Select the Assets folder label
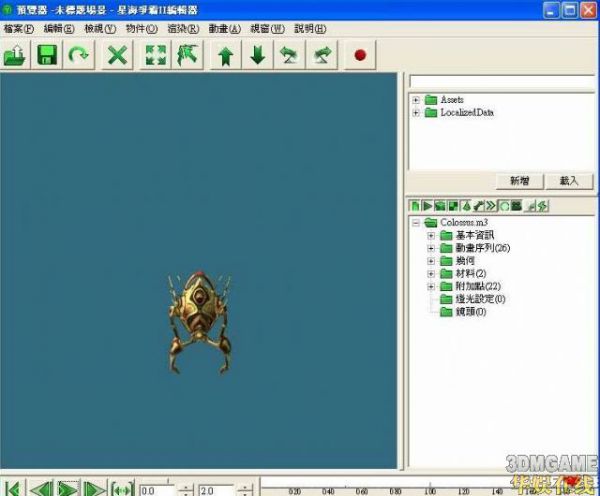 pyautogui.click(x=452, y=100)
